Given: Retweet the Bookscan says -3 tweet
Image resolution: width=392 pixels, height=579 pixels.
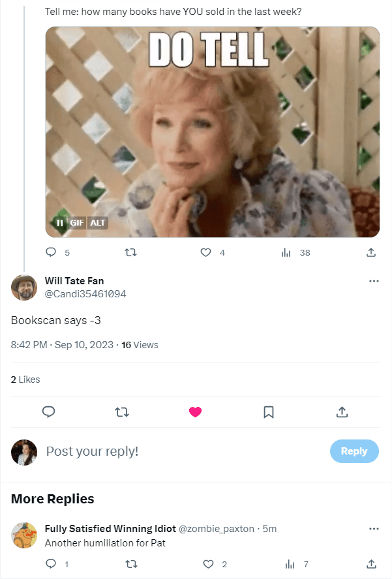Looking at the screenshot, I should pos(121,412).
